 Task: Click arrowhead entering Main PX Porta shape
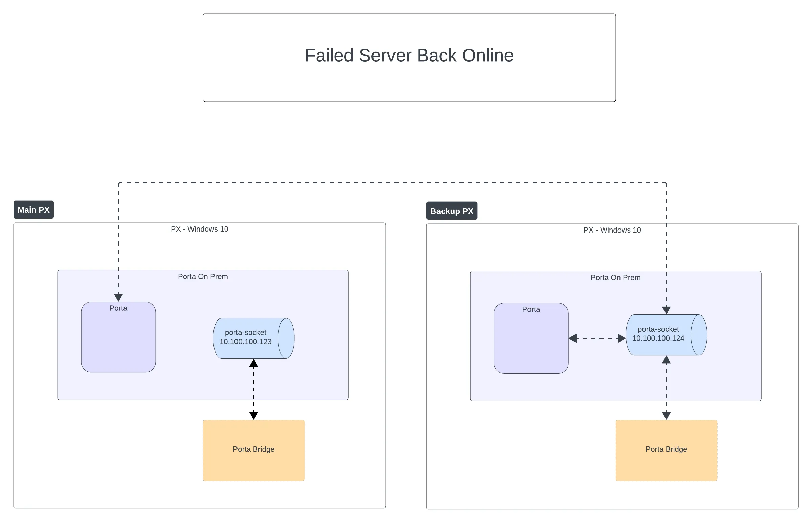click(118, 297)
